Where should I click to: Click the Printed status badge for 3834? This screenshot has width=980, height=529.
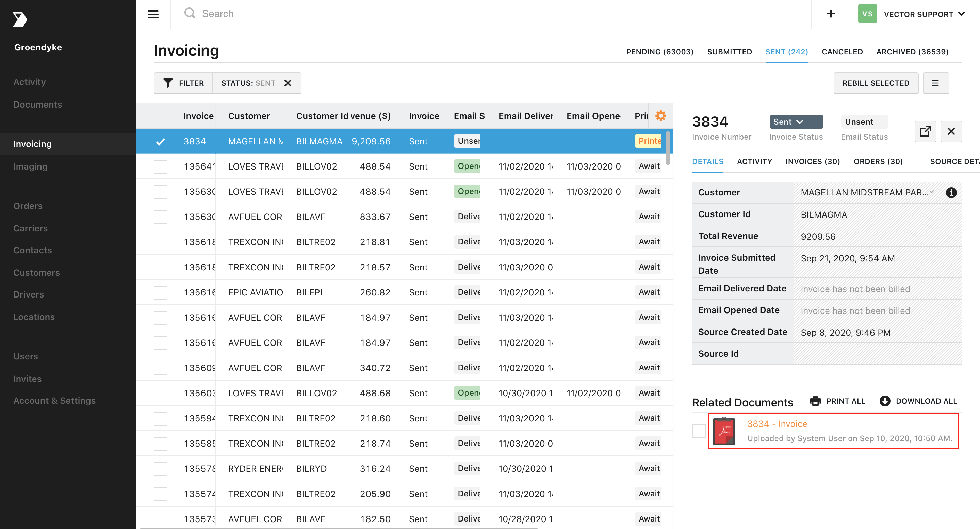(x=648, y=141)
